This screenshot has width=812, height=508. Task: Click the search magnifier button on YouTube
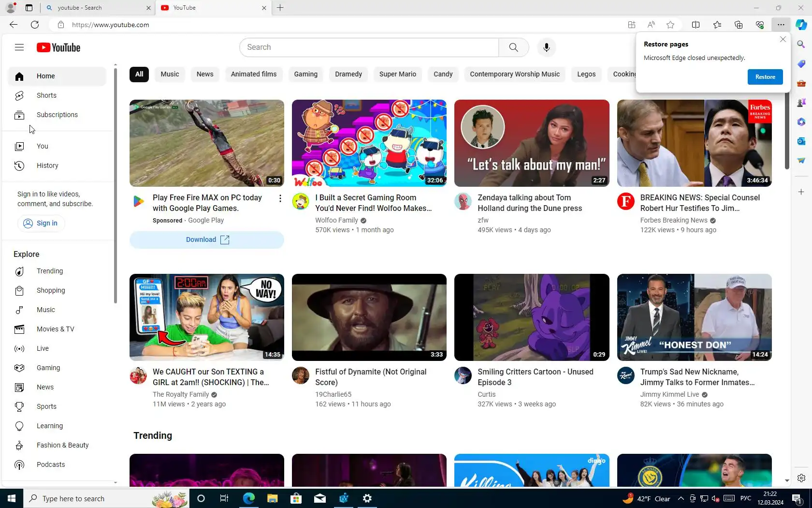[x=513, y=47]
